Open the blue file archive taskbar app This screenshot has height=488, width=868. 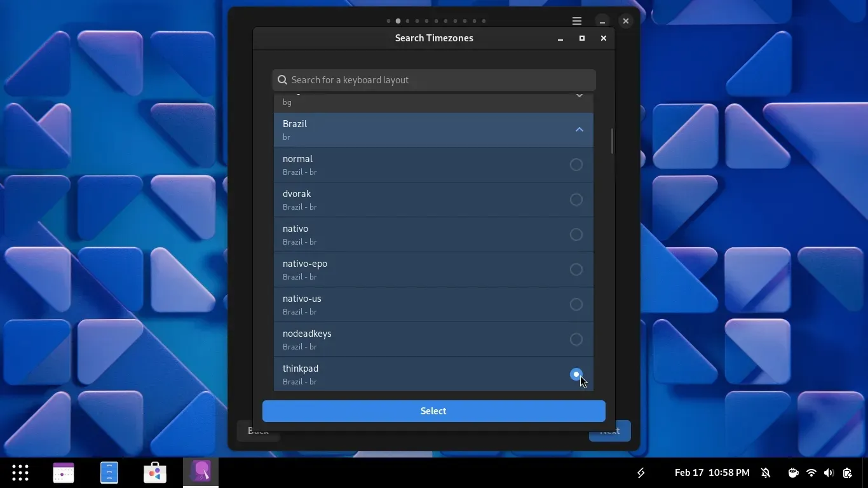[x=109, y=473]
